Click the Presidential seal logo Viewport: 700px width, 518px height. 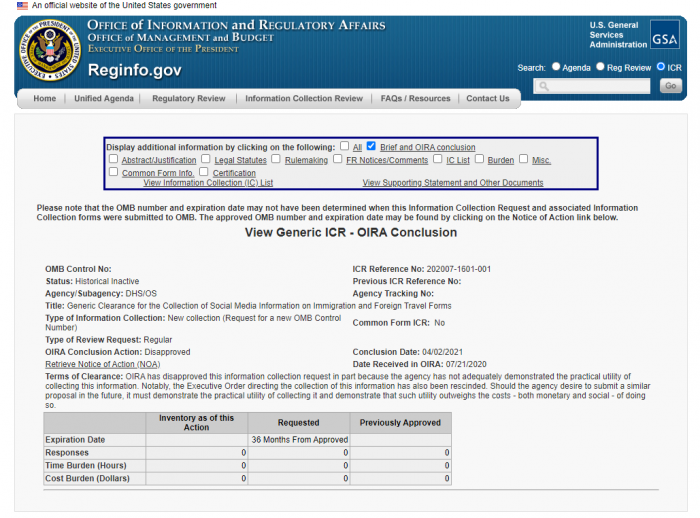[x=48, y=53]
